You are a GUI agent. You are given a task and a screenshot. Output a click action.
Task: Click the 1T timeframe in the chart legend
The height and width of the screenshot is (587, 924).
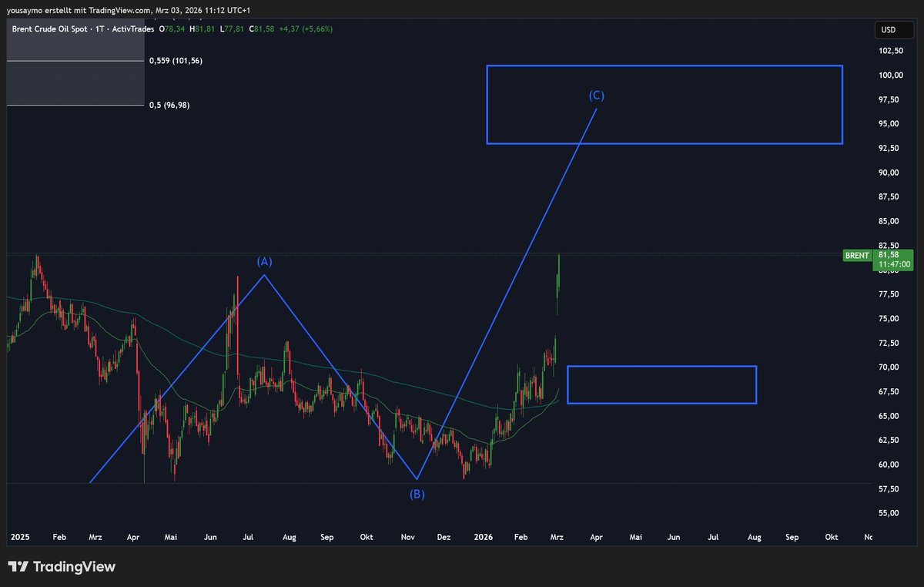pos(100,29)
